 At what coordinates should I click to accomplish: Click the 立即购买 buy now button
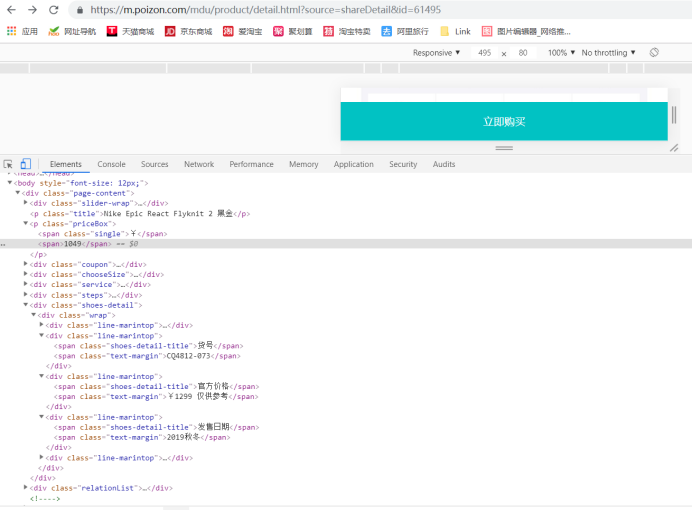pos(504,121)
